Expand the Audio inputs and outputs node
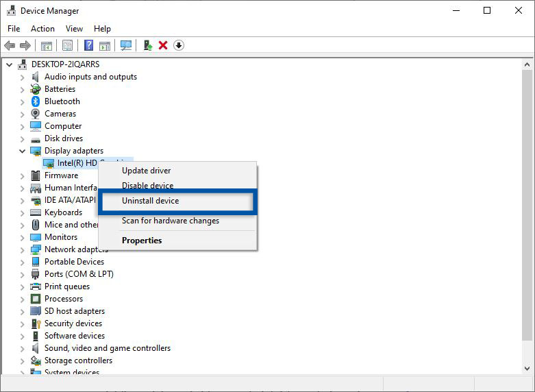The image size is (535, 392). [22, 77]
